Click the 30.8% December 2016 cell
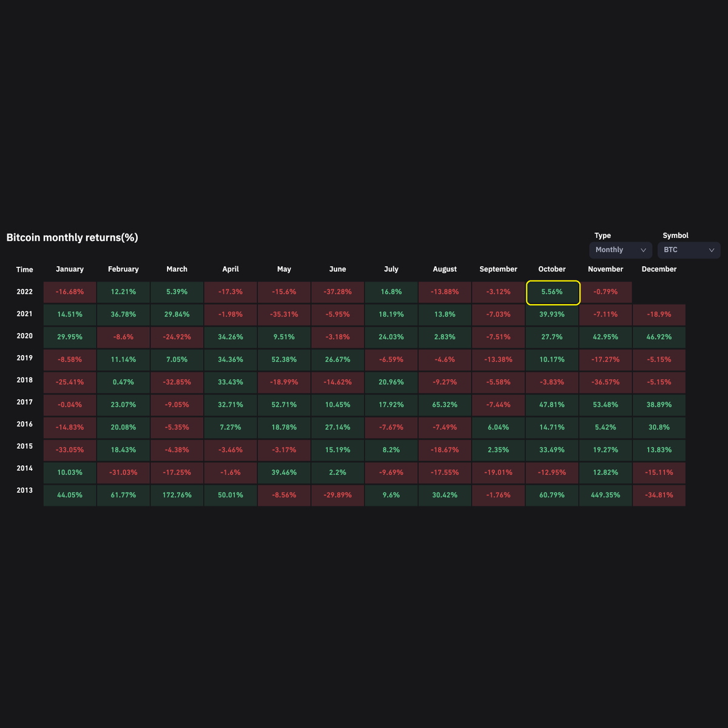728x728 pixels. point(659,428)
